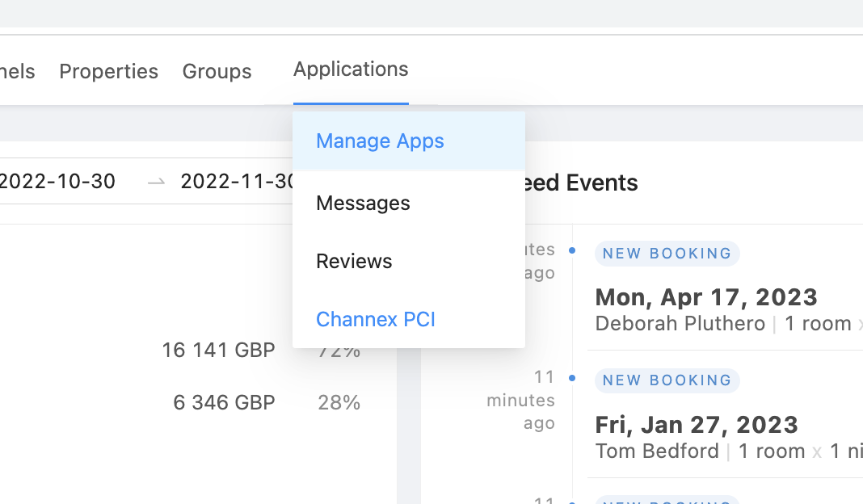Click the first NEW BOOKING badge
863x504 pixels.
click(667, 253)
